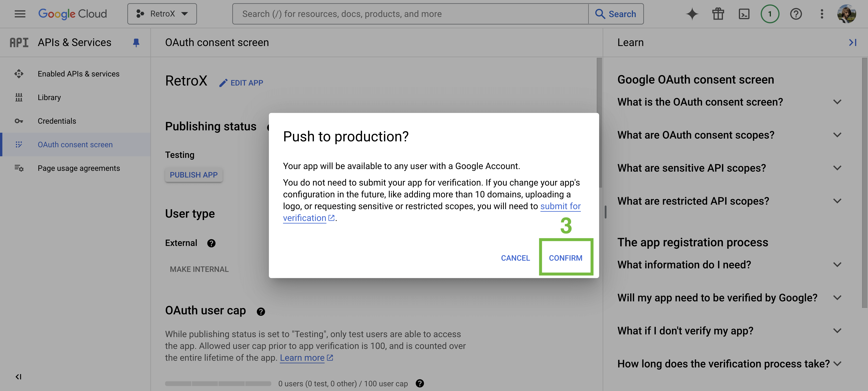Click the main content vertical scrollbar

[599, 123]
